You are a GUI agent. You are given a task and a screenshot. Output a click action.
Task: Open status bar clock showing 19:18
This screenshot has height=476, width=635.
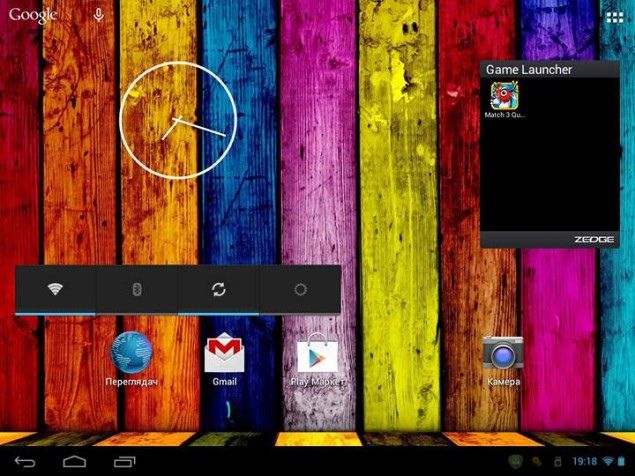point(584,461)
